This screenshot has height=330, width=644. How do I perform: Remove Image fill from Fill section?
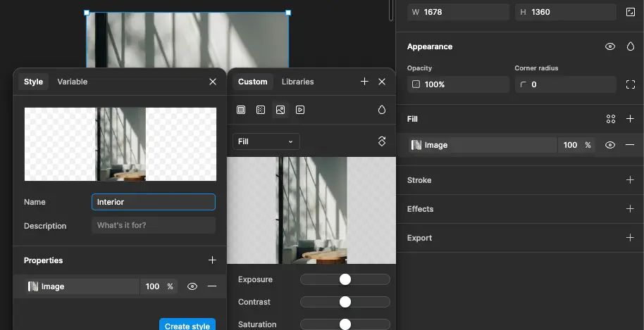pyautogui.click(x=630, y=145)
